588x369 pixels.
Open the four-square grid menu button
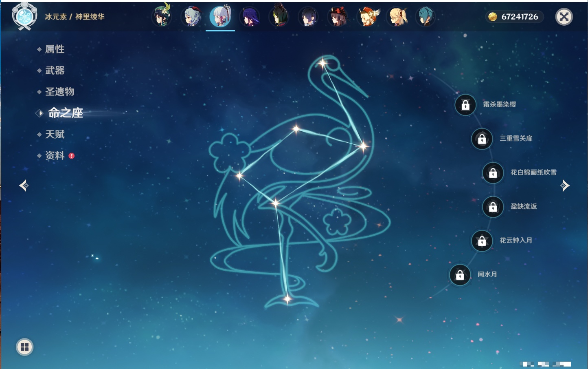25,347
